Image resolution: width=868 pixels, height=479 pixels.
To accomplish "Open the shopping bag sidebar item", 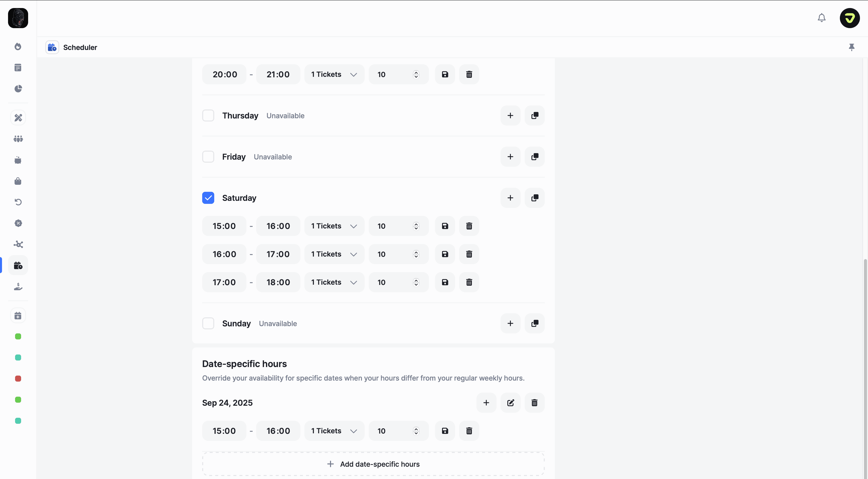I will (18, 181).
